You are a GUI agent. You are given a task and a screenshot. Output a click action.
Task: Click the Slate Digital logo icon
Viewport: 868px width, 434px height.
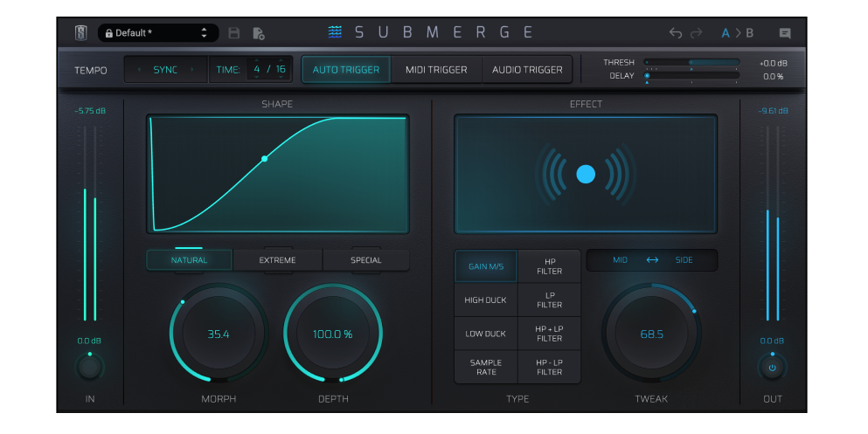tap(80, 32)
